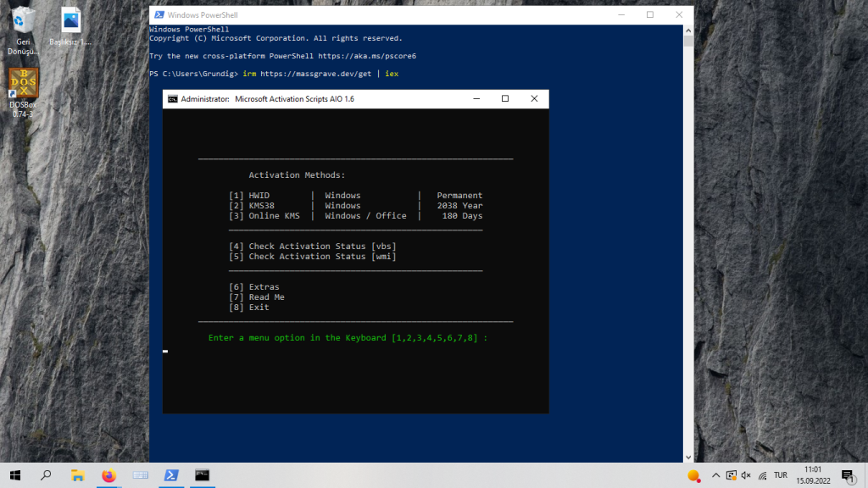Minimize the Microsoft Activation Scripts window
The height and width of the screenshot is (488, 868).
pos(476,98)
